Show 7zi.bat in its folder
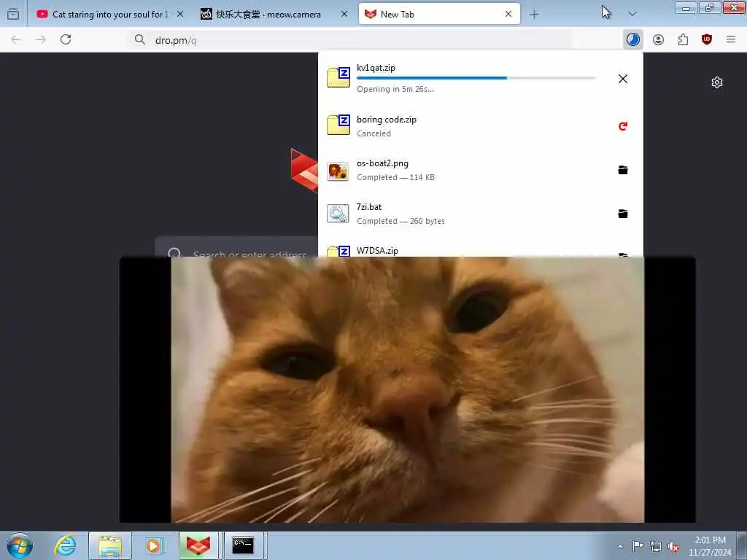747x560 pixels. (623, 214)
